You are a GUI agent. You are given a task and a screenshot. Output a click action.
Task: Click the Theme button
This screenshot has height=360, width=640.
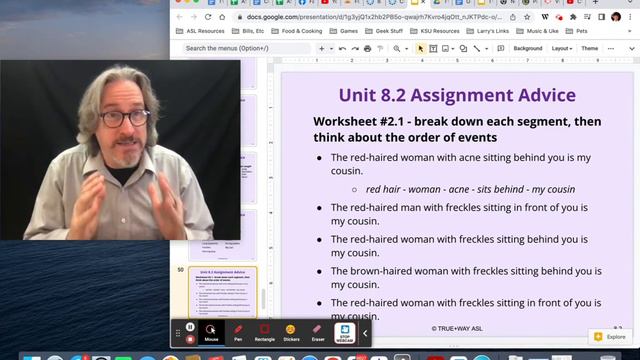coord(589,49)
